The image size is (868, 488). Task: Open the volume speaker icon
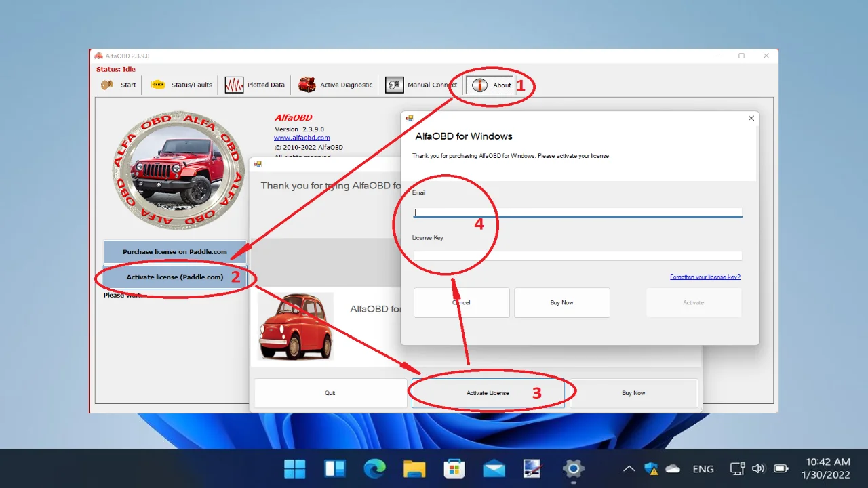point(759,468)
